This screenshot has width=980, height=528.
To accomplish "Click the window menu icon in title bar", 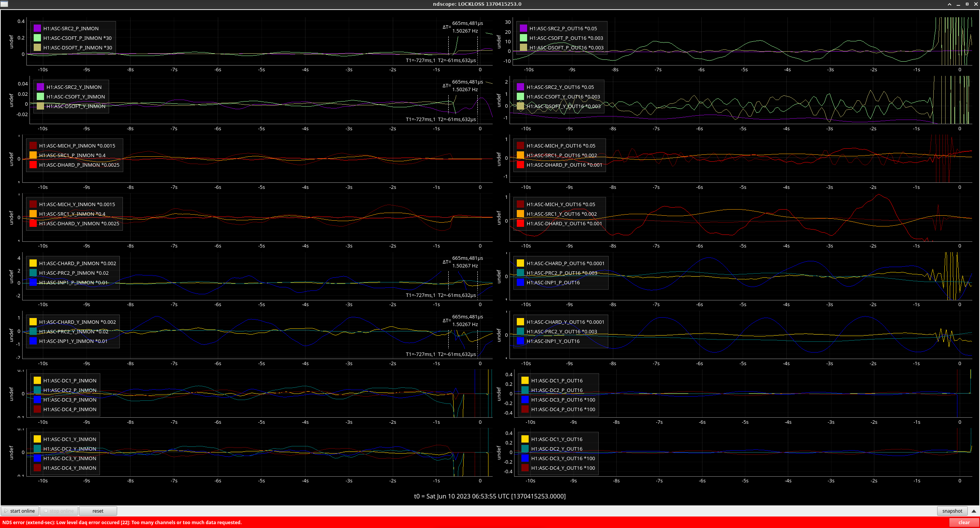I will click(4, 4).
